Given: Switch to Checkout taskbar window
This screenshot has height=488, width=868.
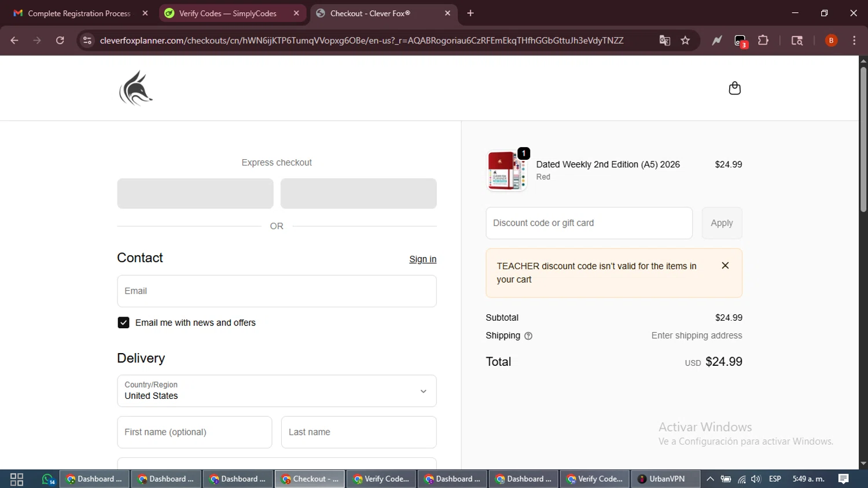Looking at the screenshot, I should tap(310, 479).
